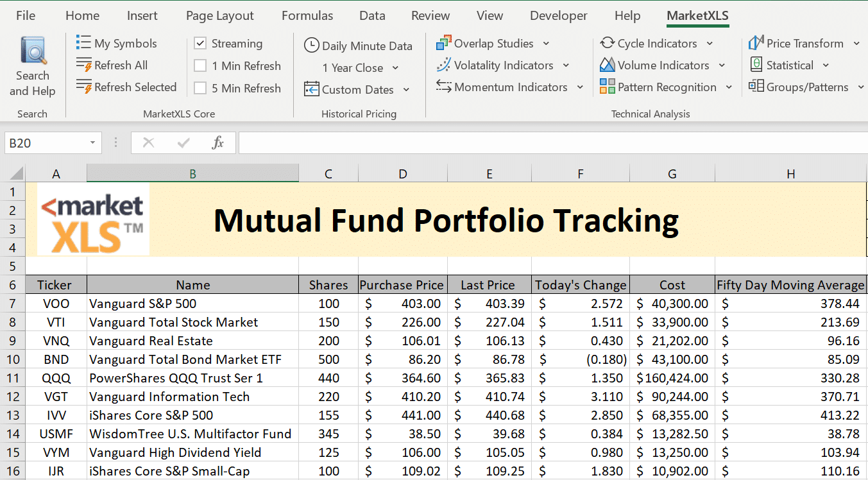
Task: Open the File tab
Action: tap(26, 15)
